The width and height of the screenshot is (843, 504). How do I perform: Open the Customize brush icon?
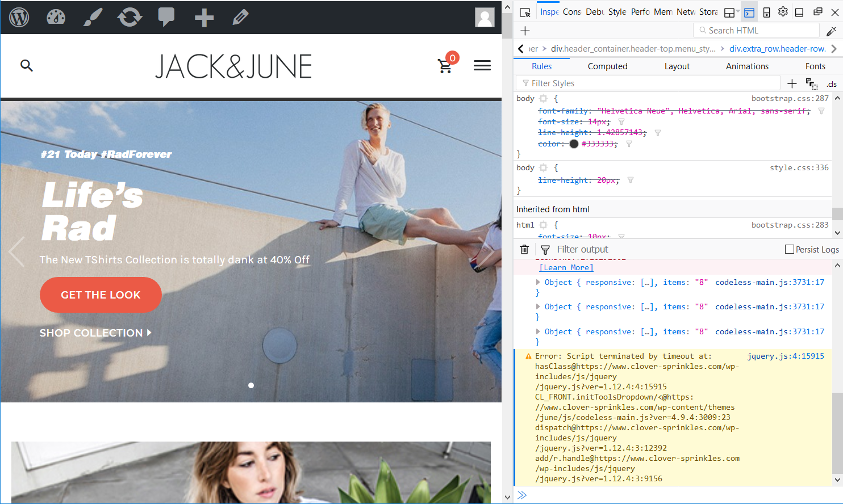point(93,18)
